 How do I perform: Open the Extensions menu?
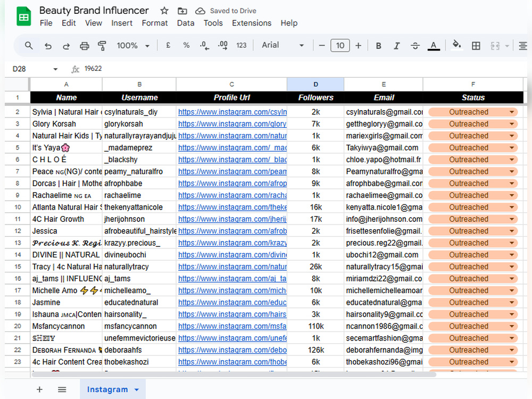coord(252,23)
